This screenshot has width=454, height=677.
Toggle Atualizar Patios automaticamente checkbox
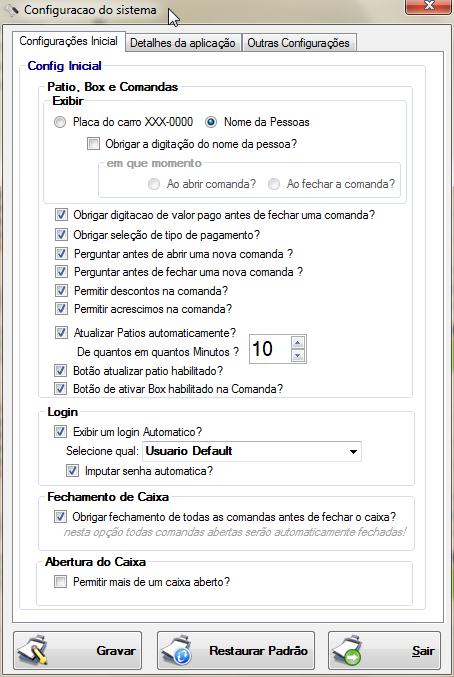[61, 332]
